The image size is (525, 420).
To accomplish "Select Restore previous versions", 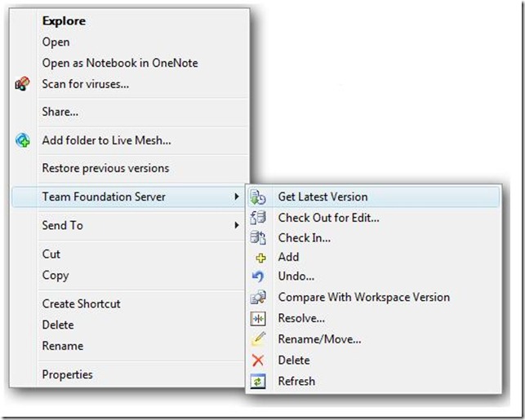I will 105,168.
